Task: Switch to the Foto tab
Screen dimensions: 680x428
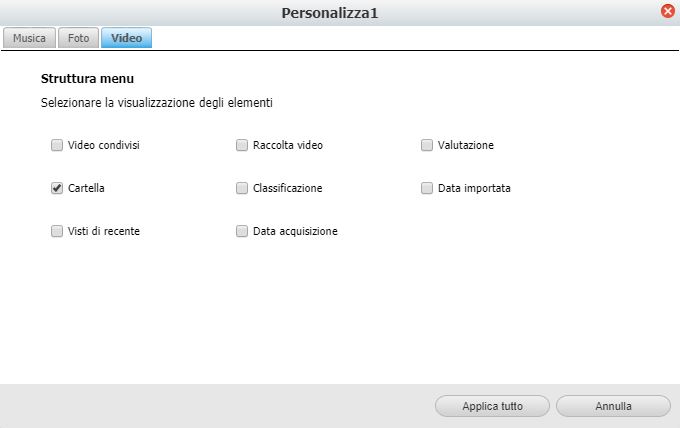Action: 78,38
